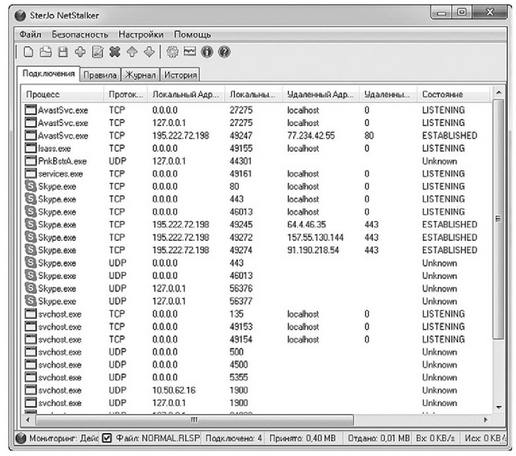Open the Файл menu
Viewport: 516px width, 456px height.
[x=30, y=35]
